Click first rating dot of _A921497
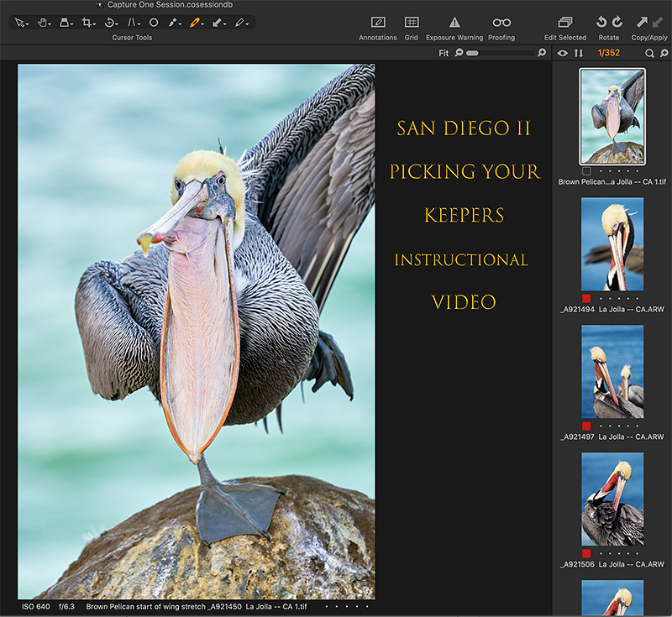The image size is (672, 617). tap(601, 426)
